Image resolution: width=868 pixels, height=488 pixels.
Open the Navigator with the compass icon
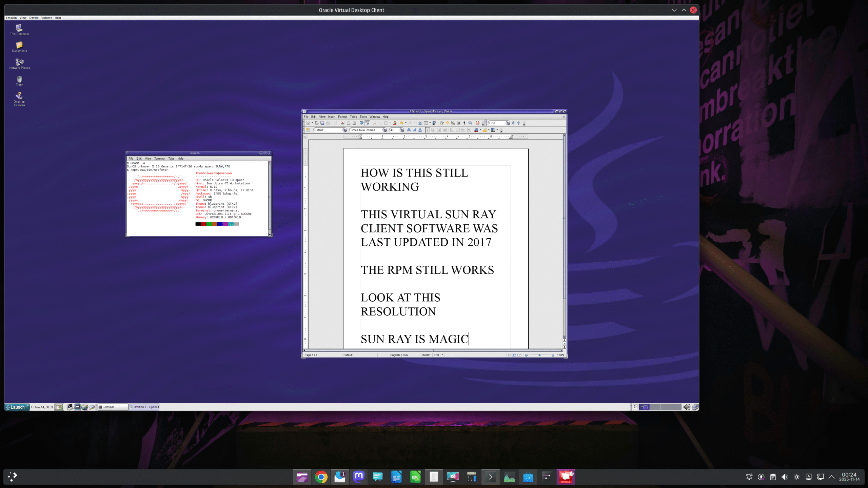(x=447, y=123)
